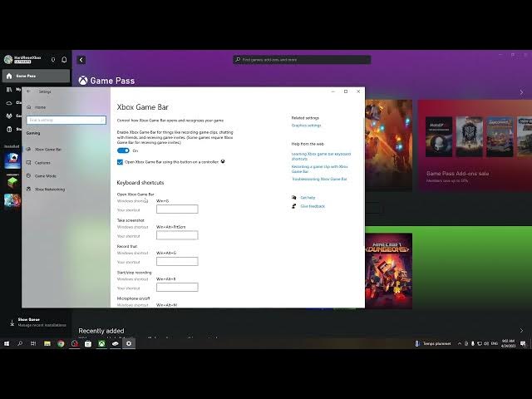The width and height of the screenshot is (532, 399).
Task: Turn off the Xbox Game Bar toggle
Action: (x=123, y=150)
